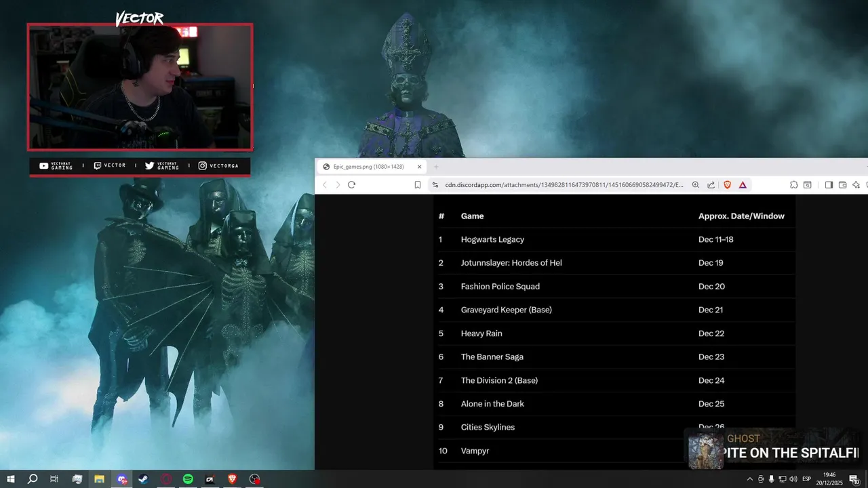The height and width of the screenshot is (488, 868).
Task: Open the notification center icon
Action: [x=854, y=479]
